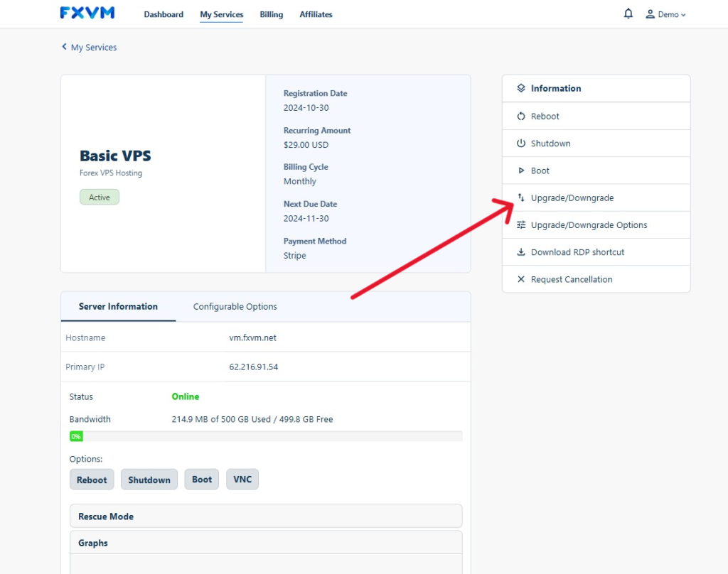Go to Affiliates in the navigation

pos(316,14)
